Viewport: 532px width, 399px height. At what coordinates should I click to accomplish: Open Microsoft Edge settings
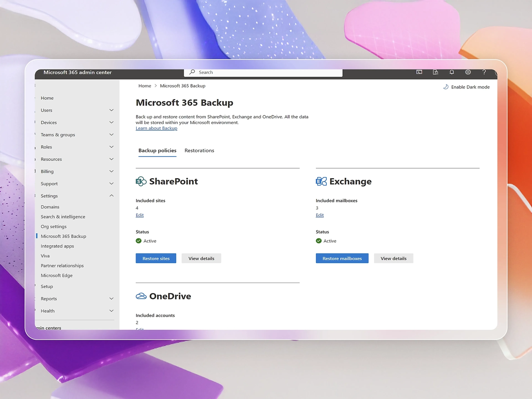[x=57, y=275]
